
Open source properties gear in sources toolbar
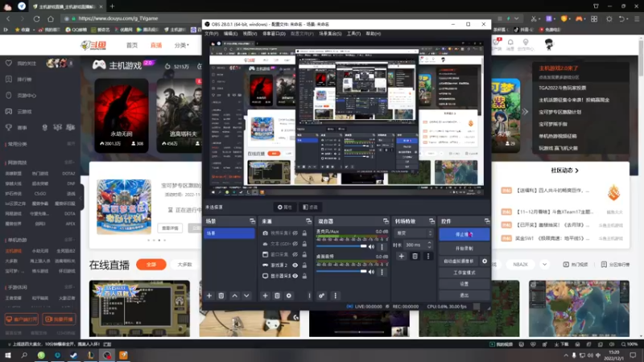click(289, 295)
